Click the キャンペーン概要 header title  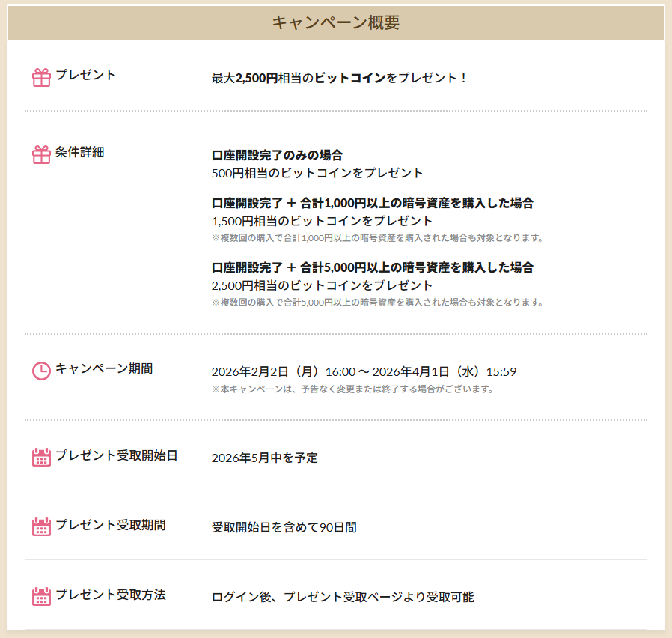point(335,22)
